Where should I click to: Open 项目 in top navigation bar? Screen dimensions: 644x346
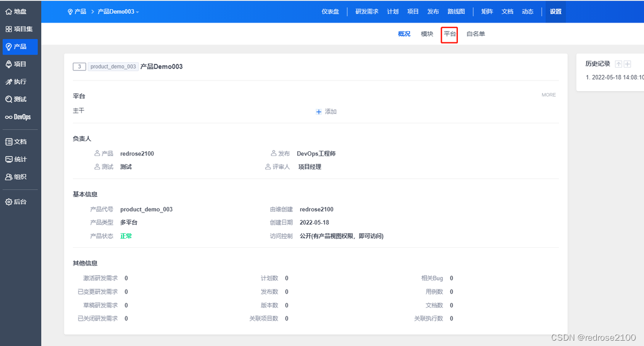[413, 11]
